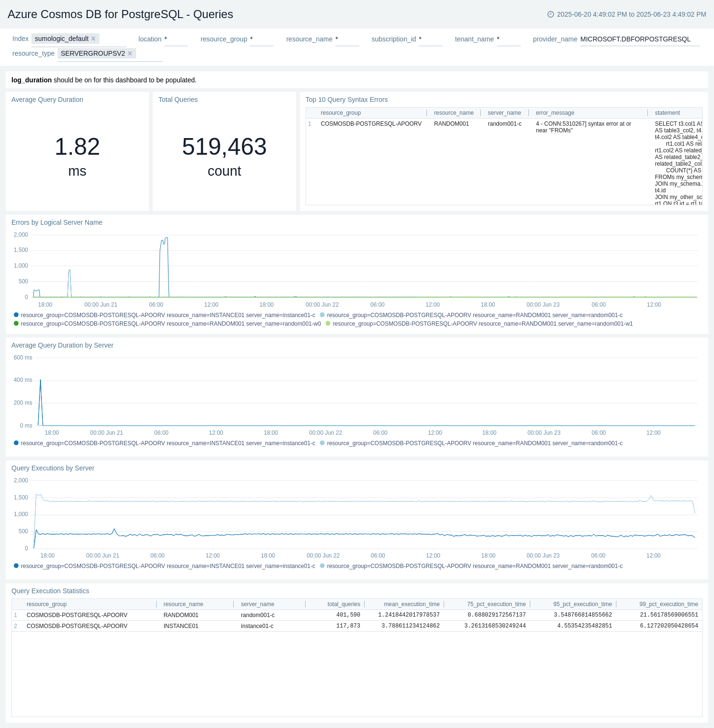This screenshot has width=714, height=728.
Task: Select the 21.56178569006551 percentile cell
Action: tap(669, 615)
